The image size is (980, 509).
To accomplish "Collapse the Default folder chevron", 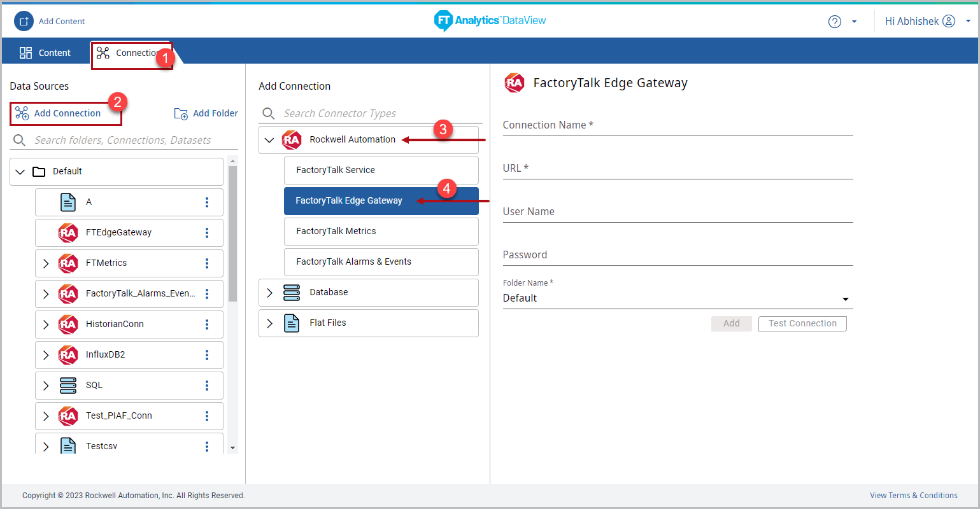I will pyautogui.click(x=20, y=172).
